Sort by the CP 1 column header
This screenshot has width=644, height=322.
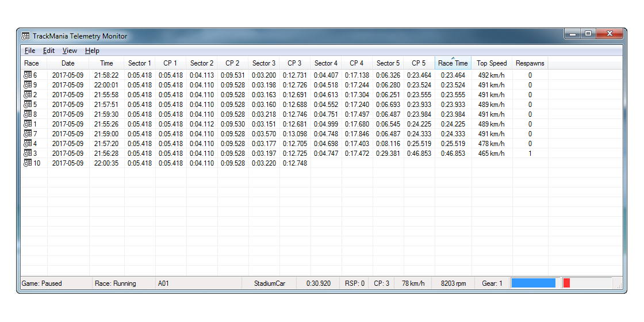coord(170,63)
